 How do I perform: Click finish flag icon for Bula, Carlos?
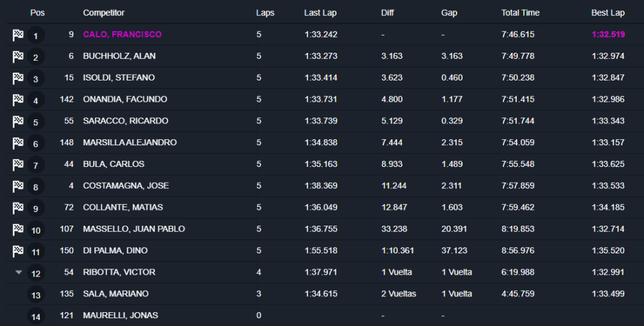click(18, 164)
